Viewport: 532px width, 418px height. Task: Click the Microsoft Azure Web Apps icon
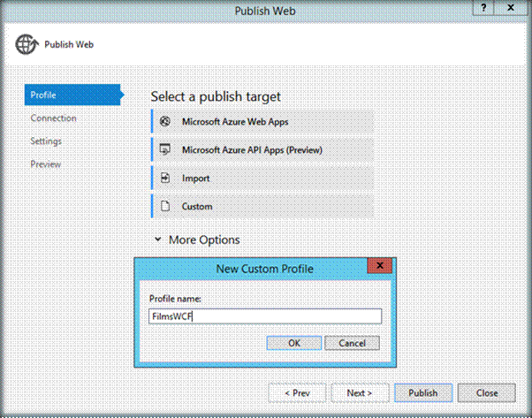[165, 121]
